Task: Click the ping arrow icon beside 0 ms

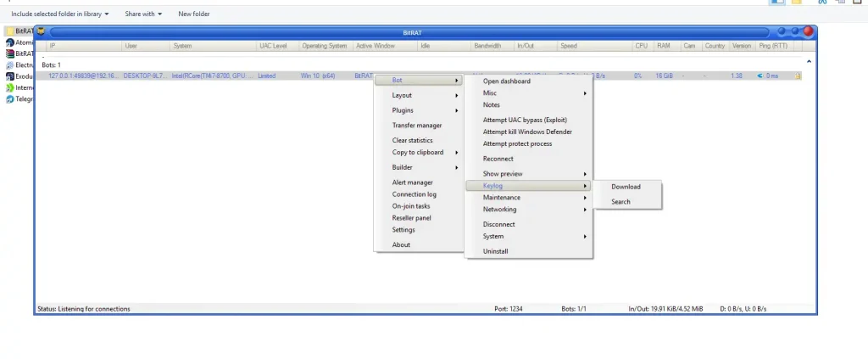Action: pyautogui.click(x=759, y=76)
